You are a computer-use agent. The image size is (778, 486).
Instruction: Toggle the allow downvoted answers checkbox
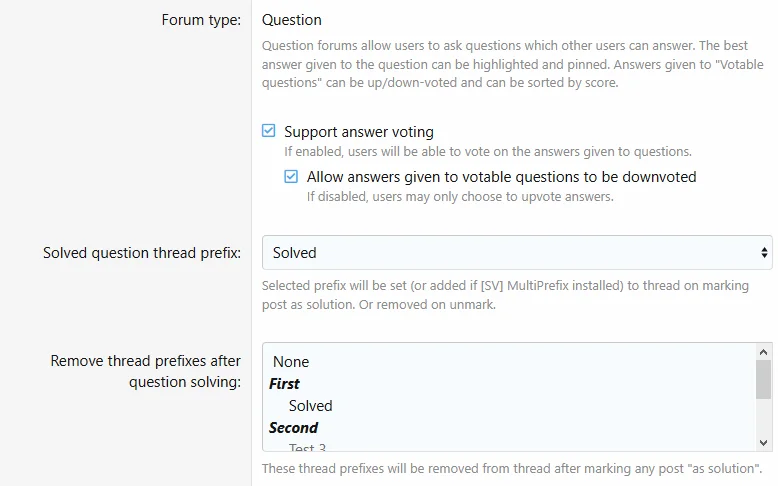291,176
